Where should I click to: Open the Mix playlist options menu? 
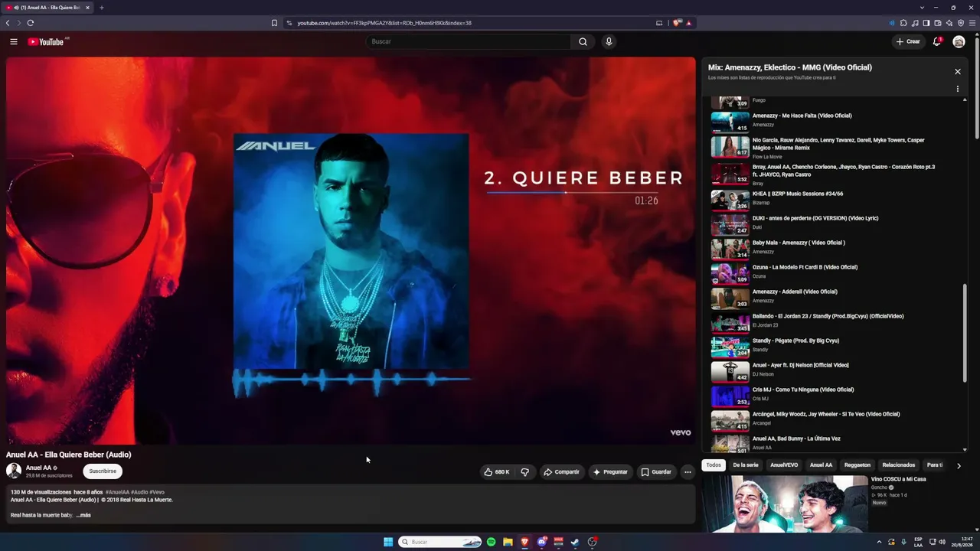click(957, 89)
